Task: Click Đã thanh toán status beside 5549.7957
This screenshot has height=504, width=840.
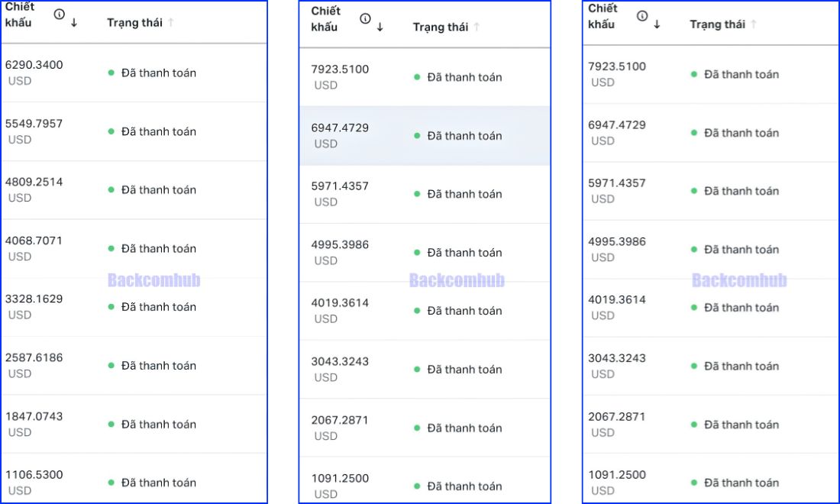Action: tap(152, 131)
